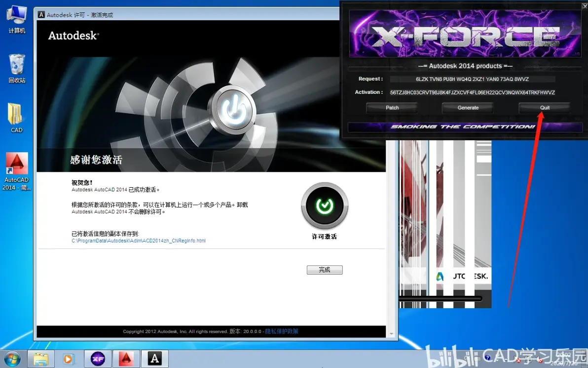Viewport: 588px width, 368px height.
Task: Switch to the XF keygen taskbar icon
Action: (x=98, y=359)
